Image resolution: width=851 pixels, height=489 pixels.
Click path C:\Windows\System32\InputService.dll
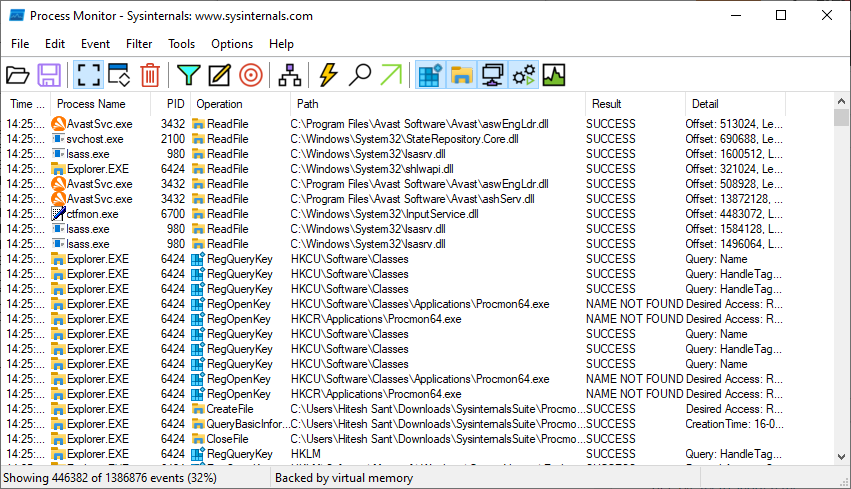[384, 214]
